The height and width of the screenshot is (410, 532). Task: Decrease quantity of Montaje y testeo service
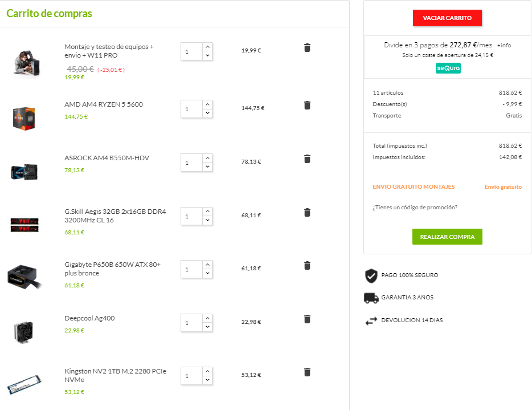pyautogui.click(x=208, y=56)
